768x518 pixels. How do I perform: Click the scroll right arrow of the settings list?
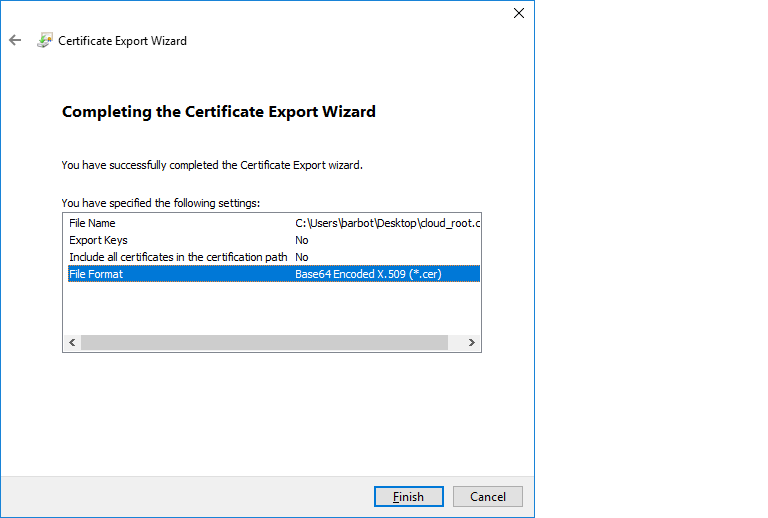click(472, 343)
